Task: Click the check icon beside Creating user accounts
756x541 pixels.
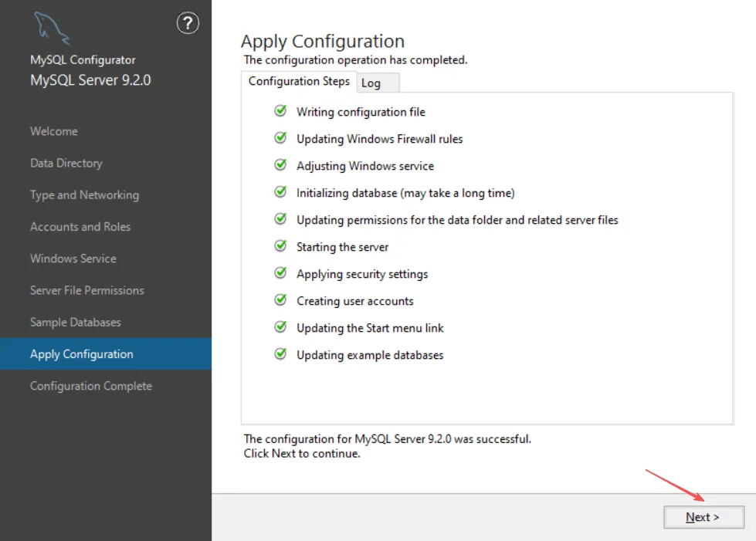Action: point(280,300)
